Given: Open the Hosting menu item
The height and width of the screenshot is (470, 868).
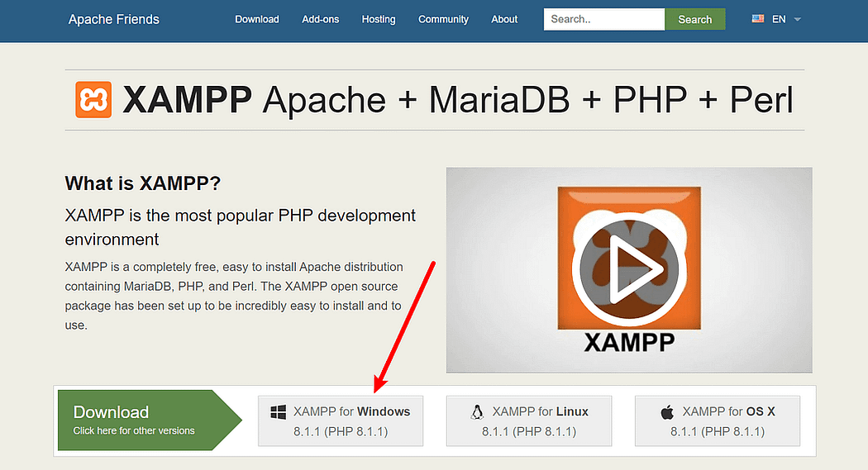Looking at the screenshot, I should coord(379,19).
